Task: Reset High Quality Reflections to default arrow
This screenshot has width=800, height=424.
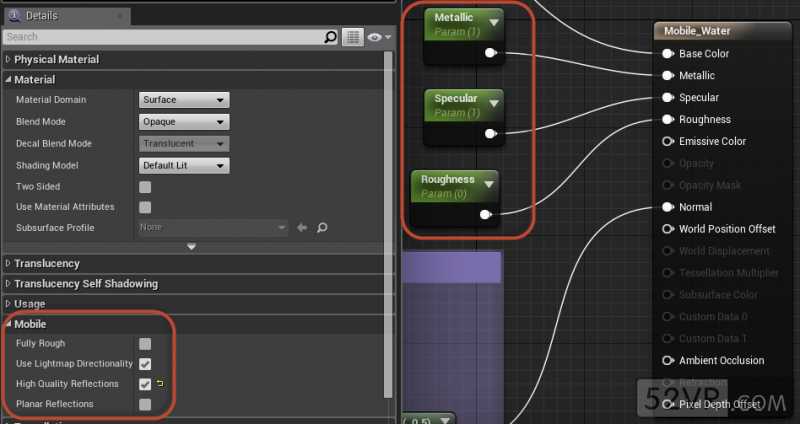Action: pos(160,383)
